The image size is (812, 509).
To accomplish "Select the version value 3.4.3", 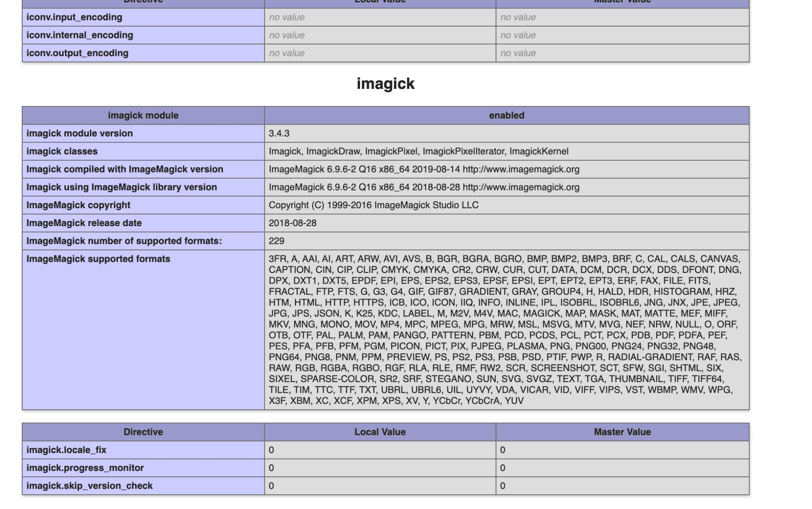I will (x=279, y=133).
